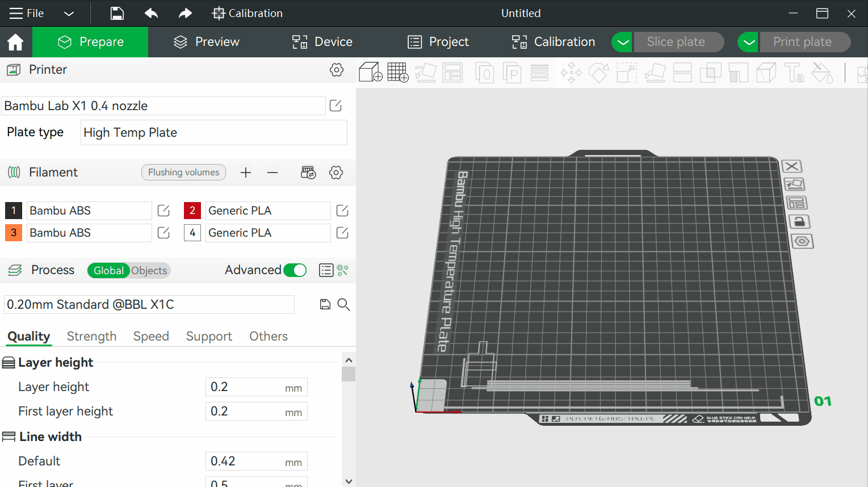The width and height of the screenshot is (868, 487).
Task: Switch to the Project tab
Action: pos(438,42)
